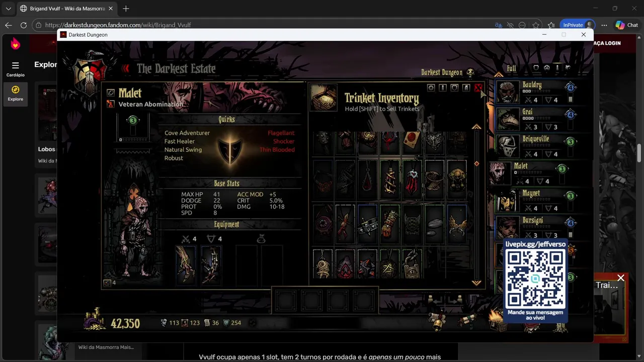
Task: Click the burning chest icon on the bottom bar
Action: click(x=498, y=320)
